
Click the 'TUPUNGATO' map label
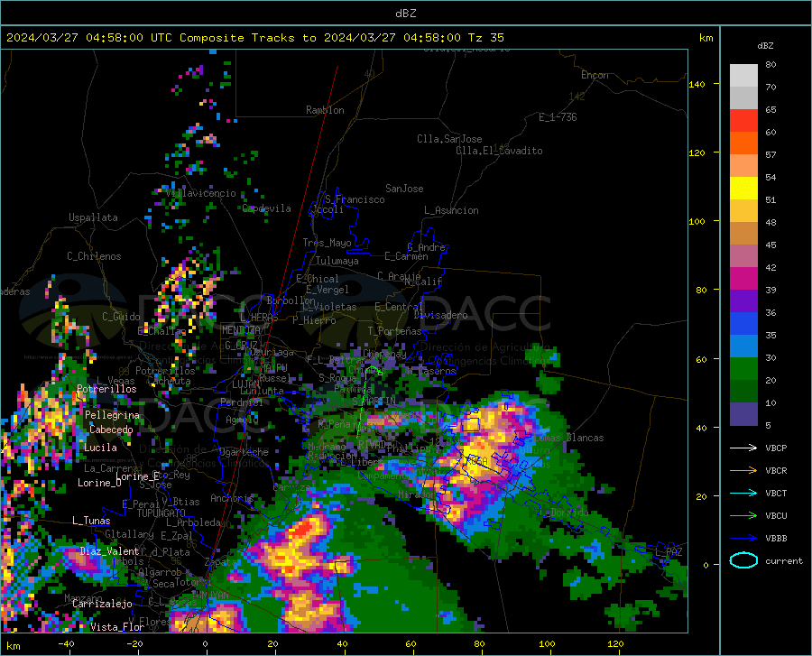click(x=161, y=513)
